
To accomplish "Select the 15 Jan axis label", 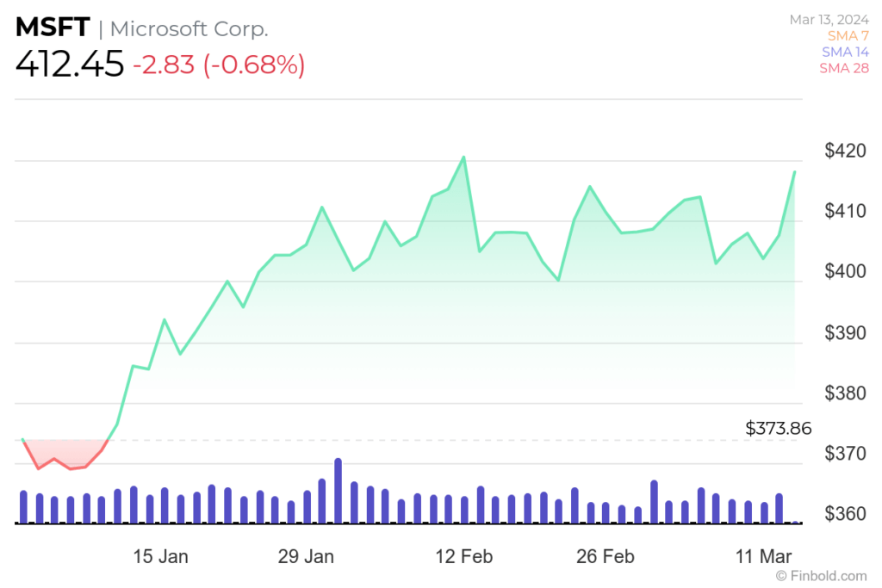I will tap(160, 556).
